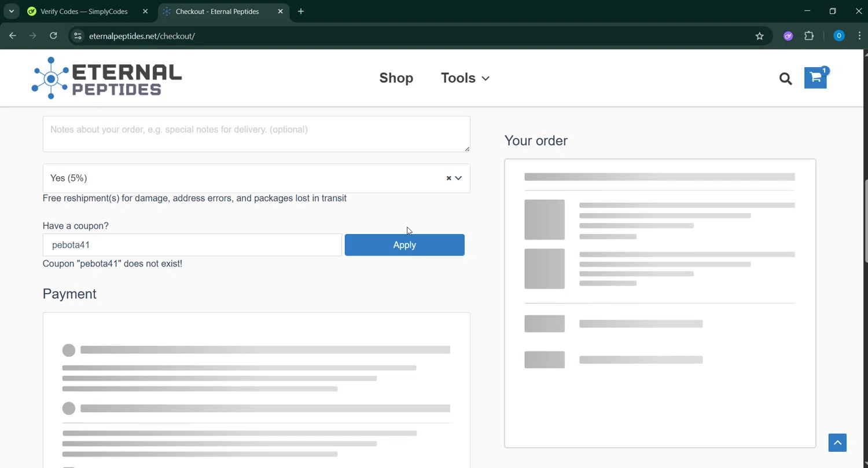Go to the Shop page

(396, 78)
